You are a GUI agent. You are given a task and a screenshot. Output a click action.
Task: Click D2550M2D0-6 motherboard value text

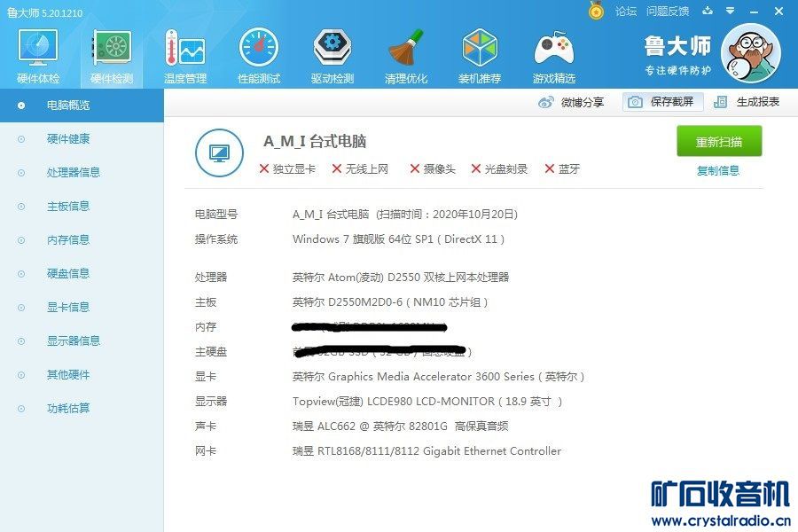(x=390, y=302)
